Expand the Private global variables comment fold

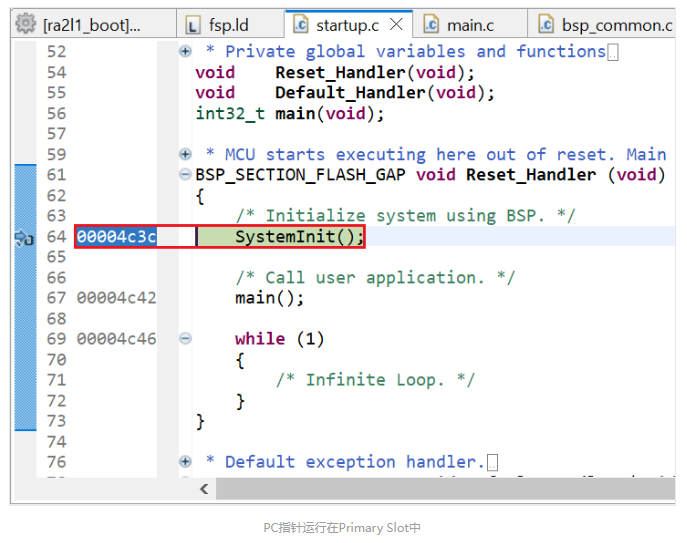185,52
